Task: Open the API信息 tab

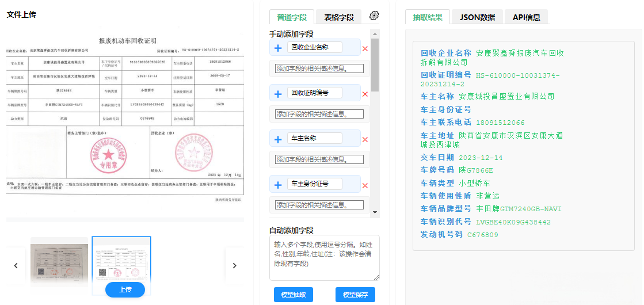Action: [x=526, y=17]
